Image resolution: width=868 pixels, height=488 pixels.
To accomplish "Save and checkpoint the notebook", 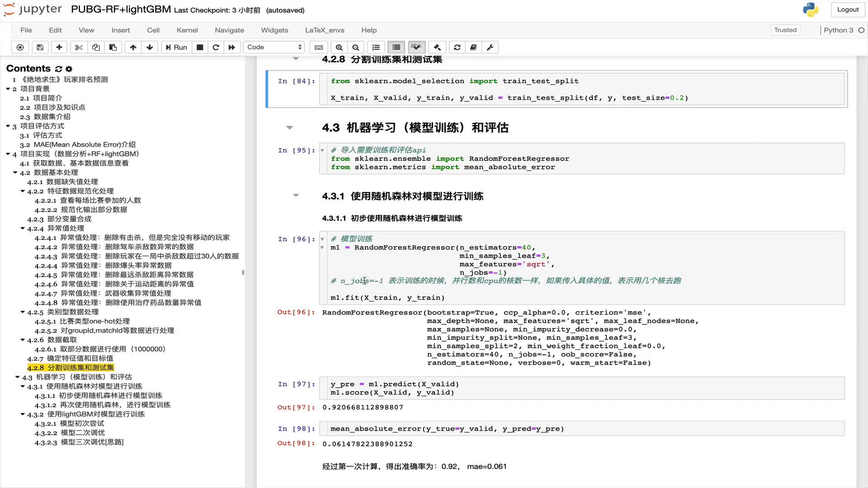I will 40,47.
